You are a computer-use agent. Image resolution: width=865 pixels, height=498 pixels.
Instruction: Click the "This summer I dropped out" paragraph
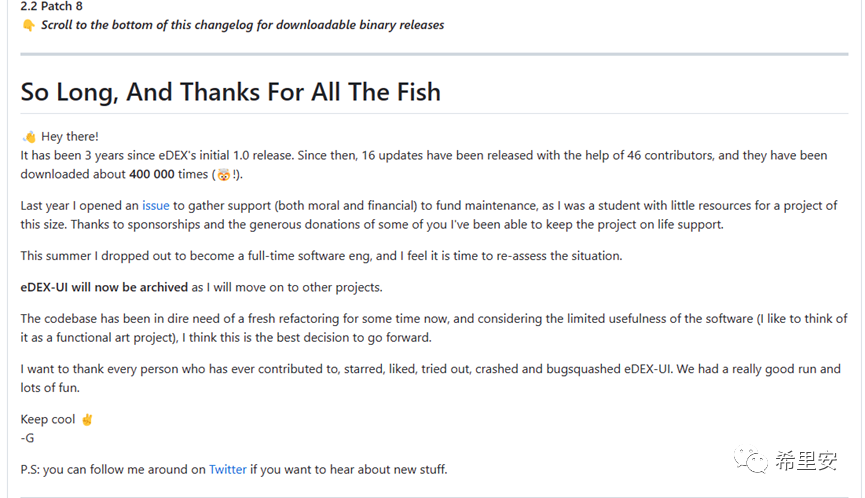tap(321, 256)
